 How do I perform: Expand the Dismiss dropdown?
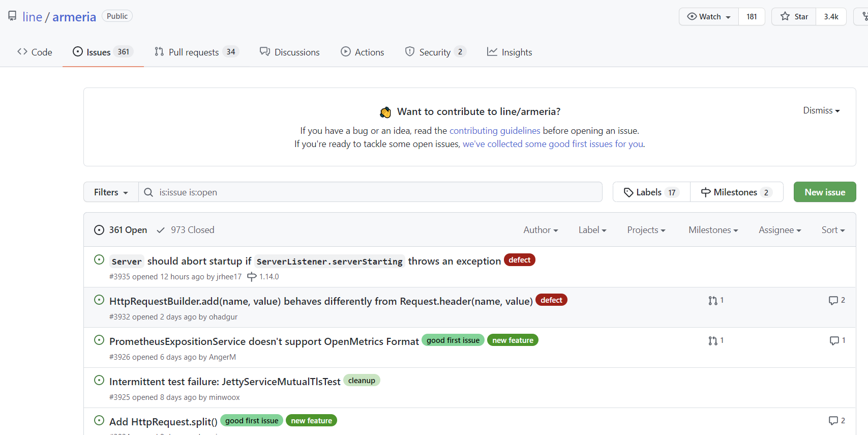click(x=821, y=110)
